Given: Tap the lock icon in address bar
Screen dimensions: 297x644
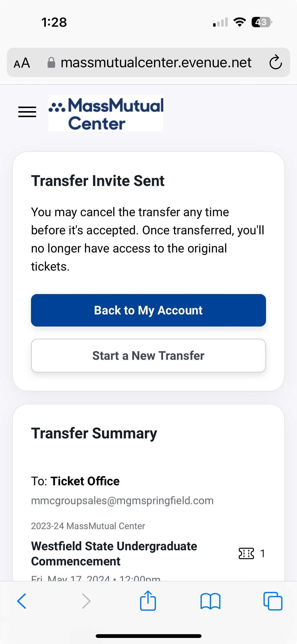Looking at the screenshot, I should tap(51, 62).
